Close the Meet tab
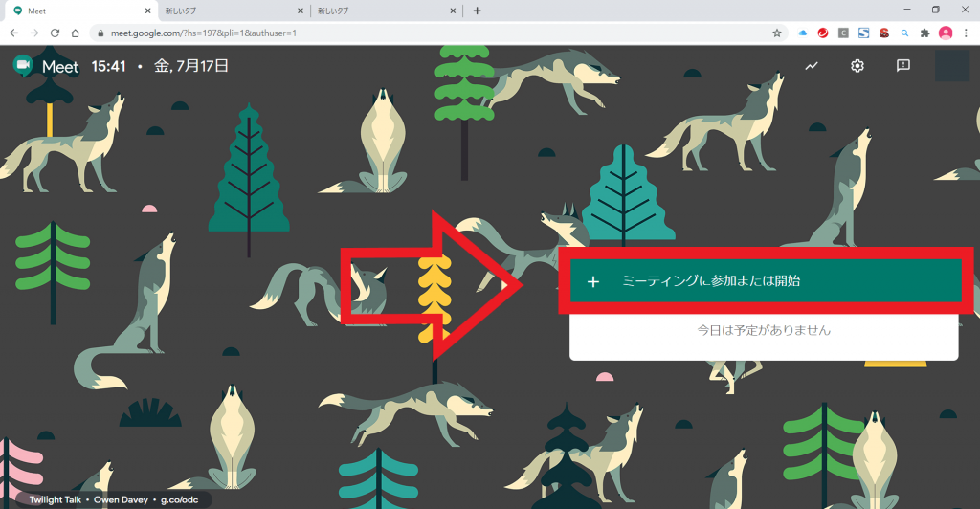Image resolution: width=980 pixels, height=509 pixels. point(147,11)
